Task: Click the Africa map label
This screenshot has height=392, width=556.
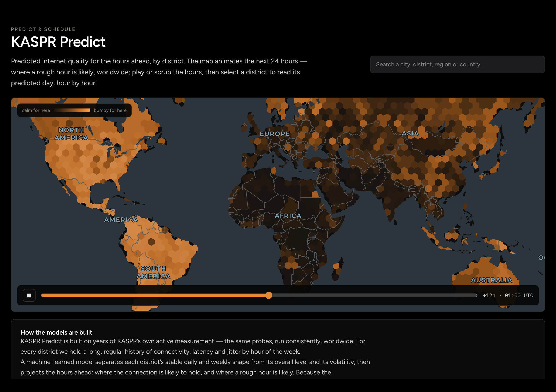Action: 288,216
